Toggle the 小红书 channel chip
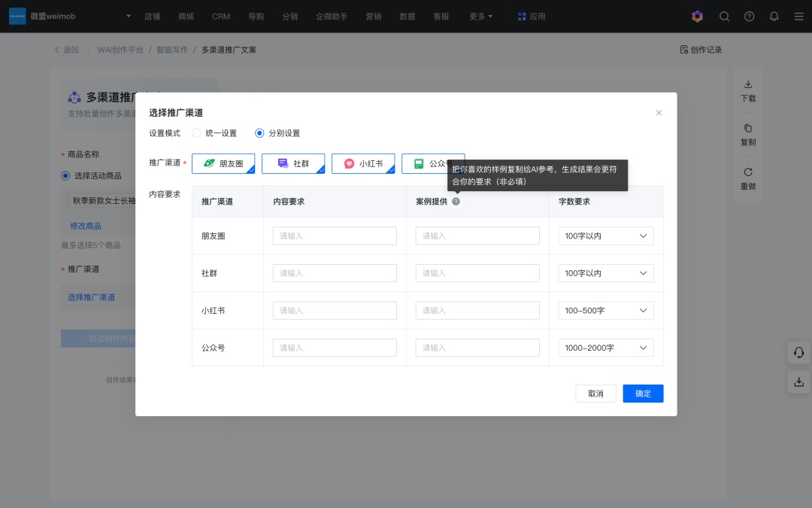 click(x=363, y=163)
